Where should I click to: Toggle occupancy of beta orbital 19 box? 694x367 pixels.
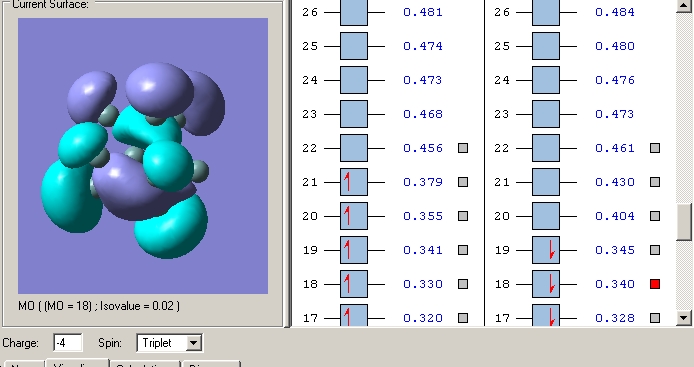546,250
